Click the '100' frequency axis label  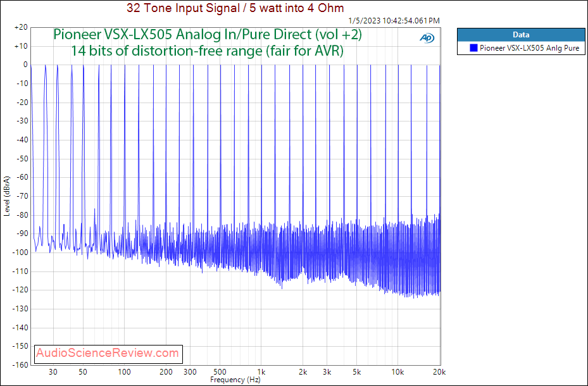(125, 372)
